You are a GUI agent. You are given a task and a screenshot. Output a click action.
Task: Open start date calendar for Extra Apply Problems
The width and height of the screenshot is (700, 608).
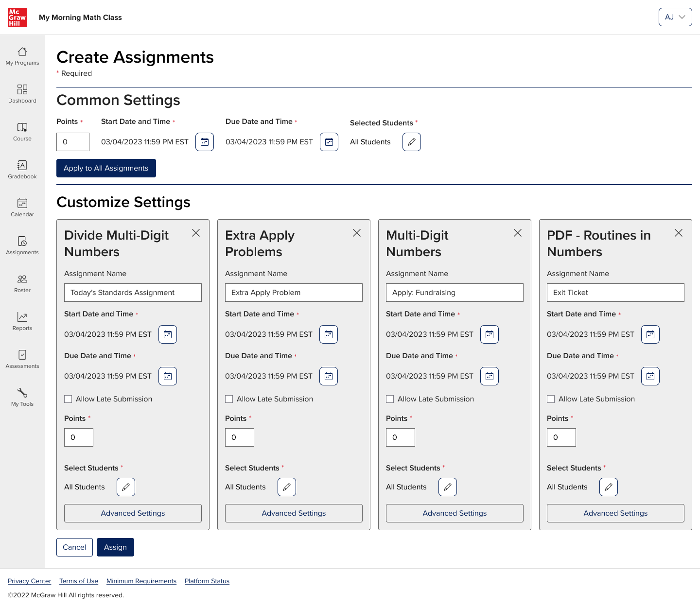[329, 334]
